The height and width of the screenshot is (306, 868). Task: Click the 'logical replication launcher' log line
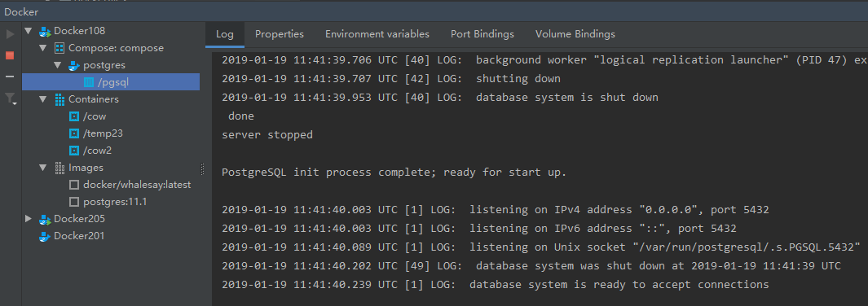pyautogui.click(x=544, y=59)
